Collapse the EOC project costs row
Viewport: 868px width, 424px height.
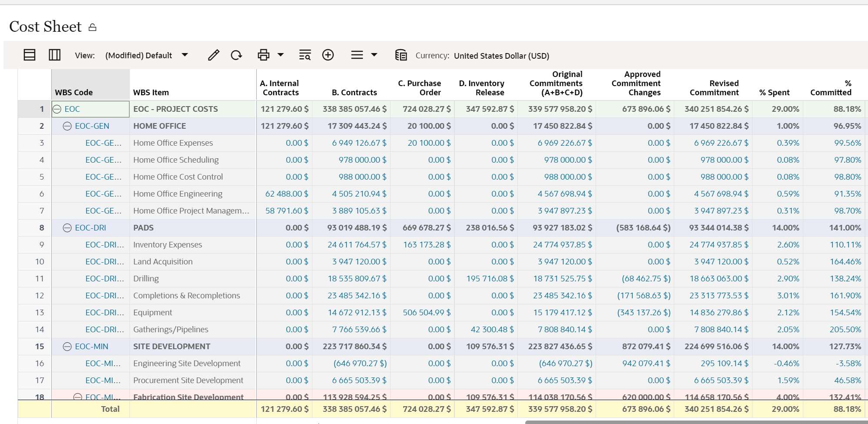coord(57,109)
